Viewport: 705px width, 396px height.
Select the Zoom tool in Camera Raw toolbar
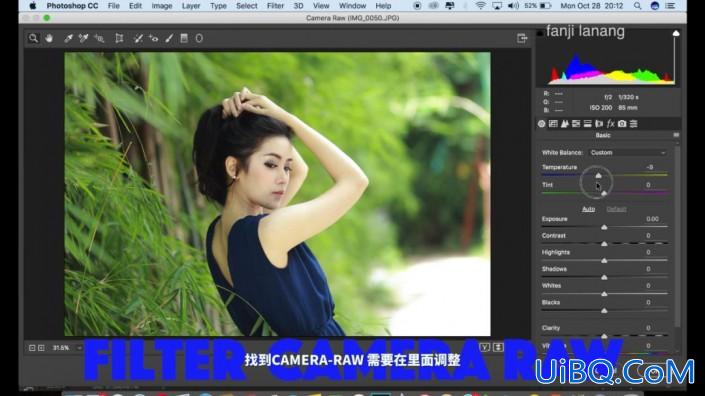coord(33,39)
